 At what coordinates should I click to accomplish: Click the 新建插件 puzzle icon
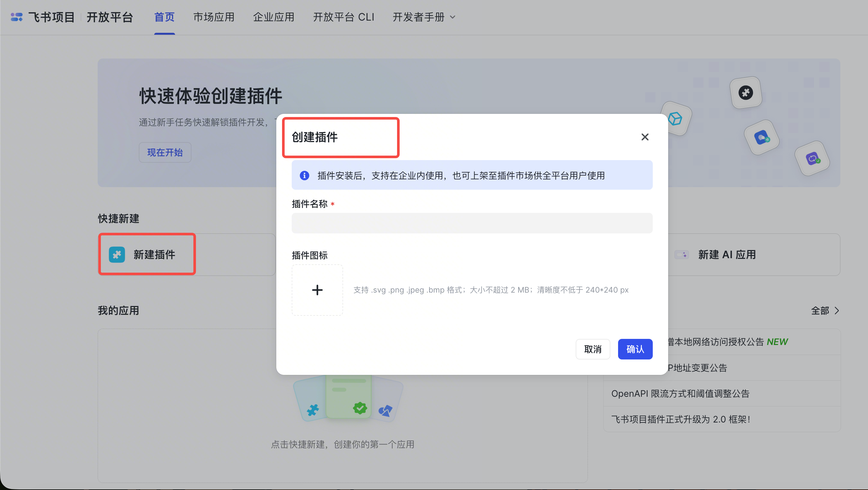tap(117, 254)
